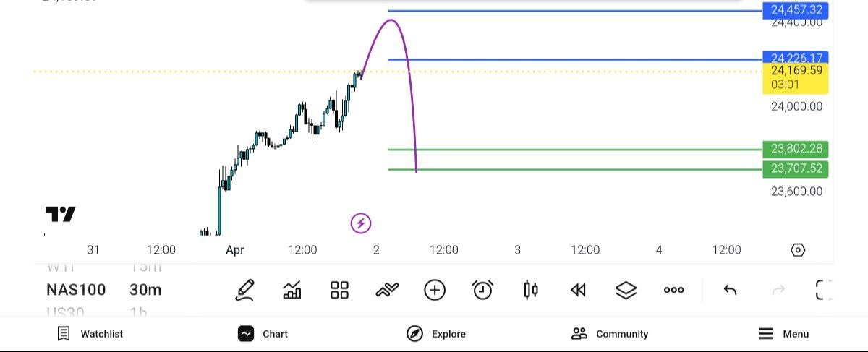The height and width of the screenshot is (352, 868).
Task: Open the Community tab
Action: point(610,334)
